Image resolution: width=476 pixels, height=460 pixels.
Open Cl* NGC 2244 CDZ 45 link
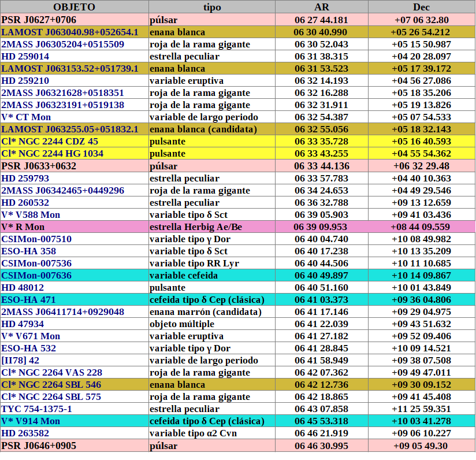[50, 142]
